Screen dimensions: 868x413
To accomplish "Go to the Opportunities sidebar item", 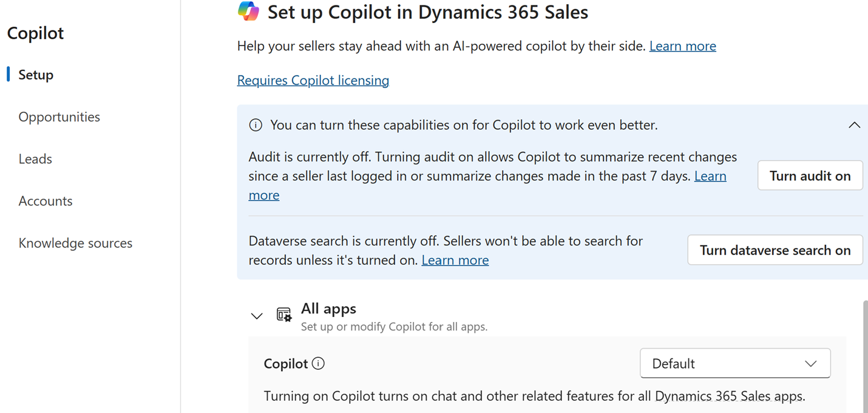I will tap(59, 117).
